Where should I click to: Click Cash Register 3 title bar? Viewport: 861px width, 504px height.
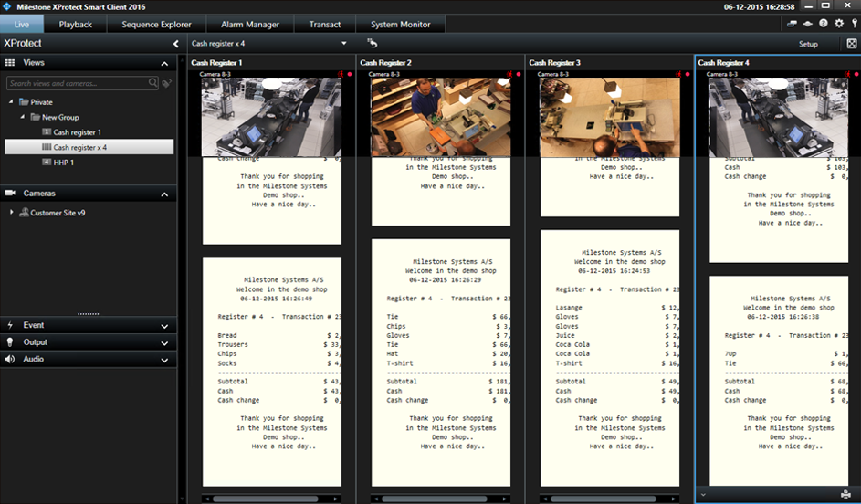click(610, 63)
